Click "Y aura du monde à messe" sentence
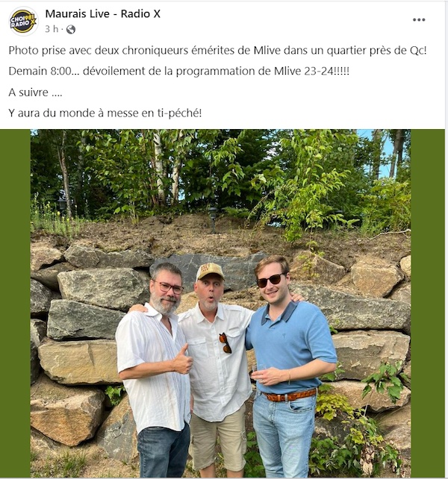448x479 pixels. pos(105,113)
